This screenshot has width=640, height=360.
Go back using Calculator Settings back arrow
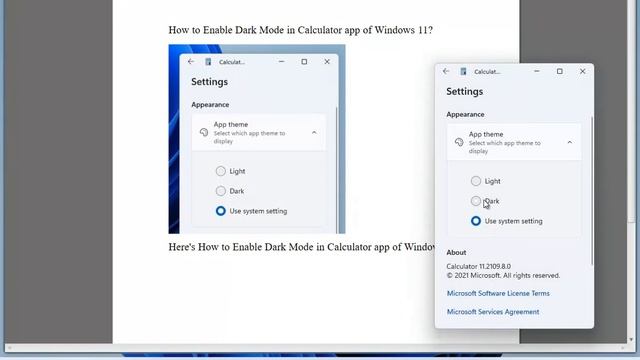click(446, 71)
